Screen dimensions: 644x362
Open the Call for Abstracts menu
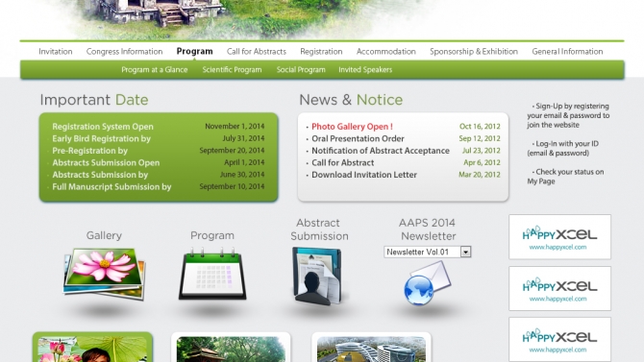click(x=257, y=51)
